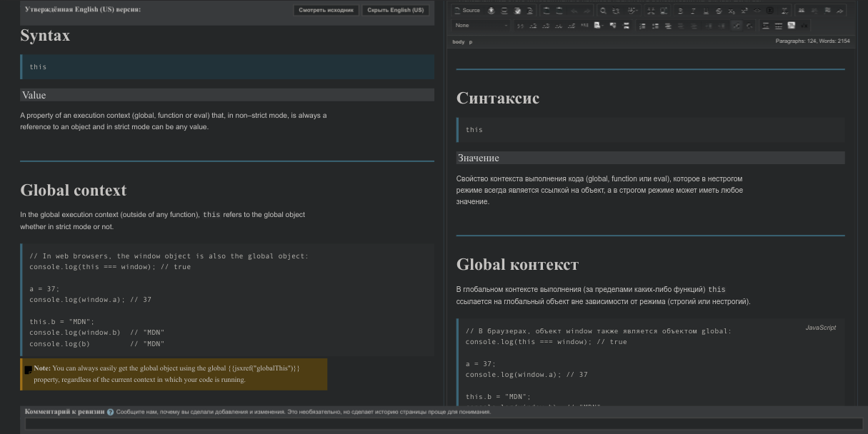
Task: Click the 'Syntax' heading in English pane
Action: coord(45,36)
